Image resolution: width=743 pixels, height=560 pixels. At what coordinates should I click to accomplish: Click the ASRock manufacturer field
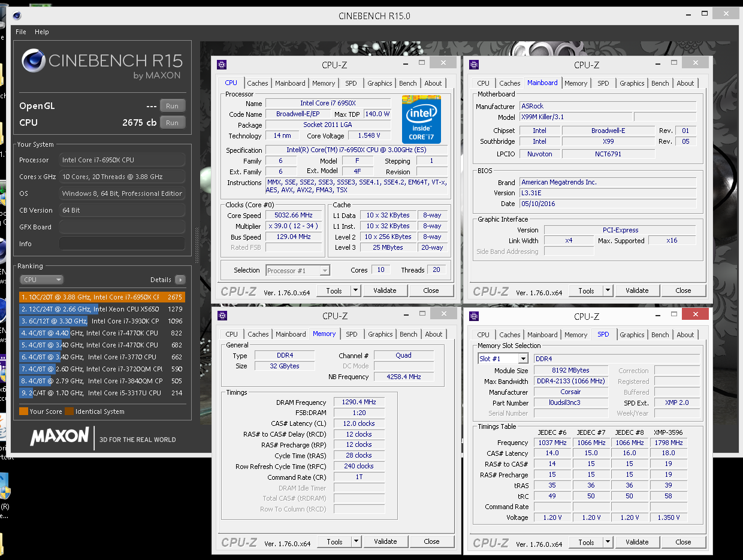pyautogui.click(x=608, y=107)
